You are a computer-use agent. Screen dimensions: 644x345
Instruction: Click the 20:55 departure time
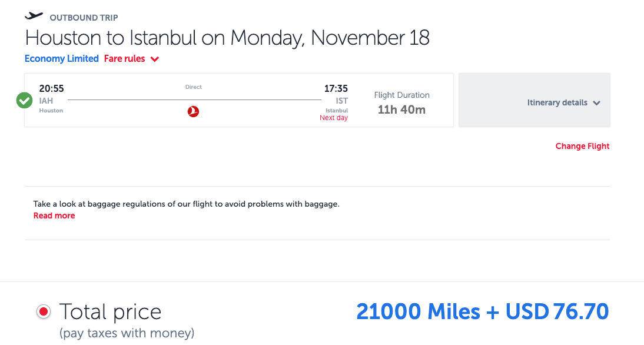pos(52,89)
